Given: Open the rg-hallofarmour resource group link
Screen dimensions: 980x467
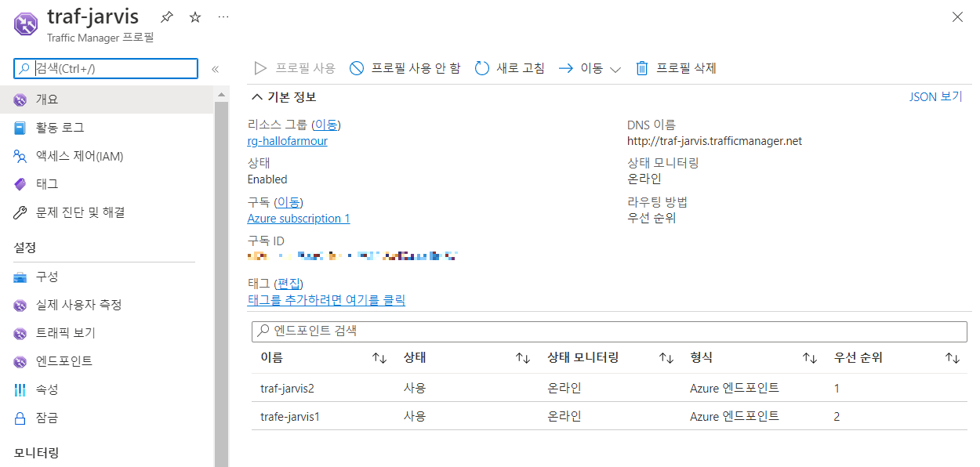Looking at the screenshot, I should [x=287, y=141].
